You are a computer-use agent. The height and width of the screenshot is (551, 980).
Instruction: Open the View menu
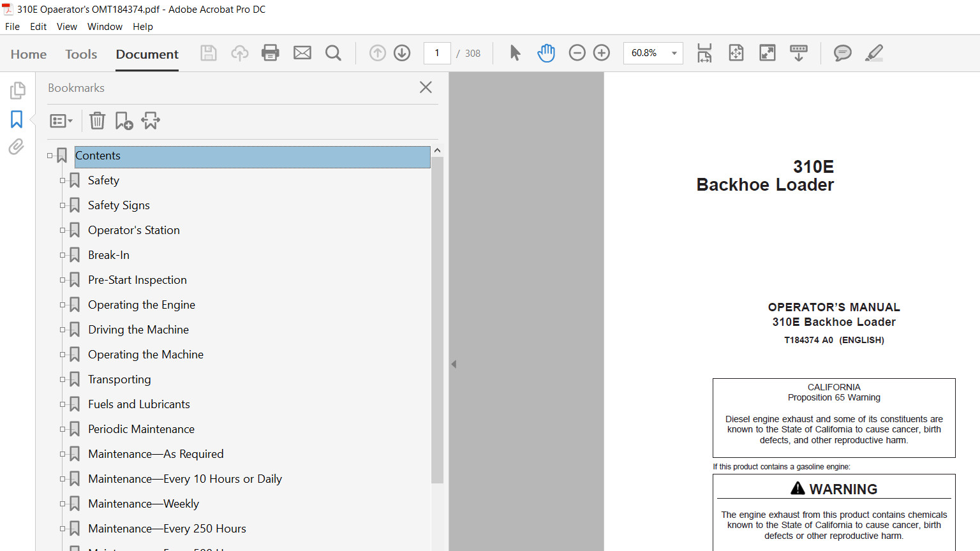pyautogui.click(x=67, y=27)
